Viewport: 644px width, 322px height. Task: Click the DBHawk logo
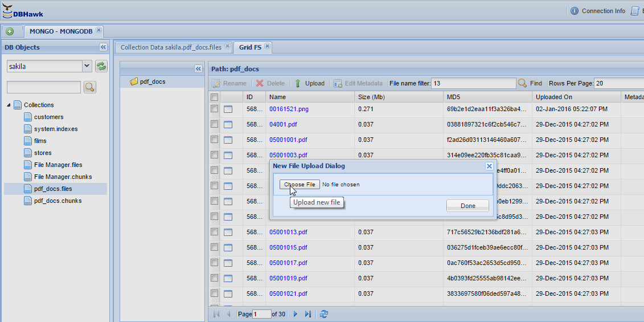[23, 11]
